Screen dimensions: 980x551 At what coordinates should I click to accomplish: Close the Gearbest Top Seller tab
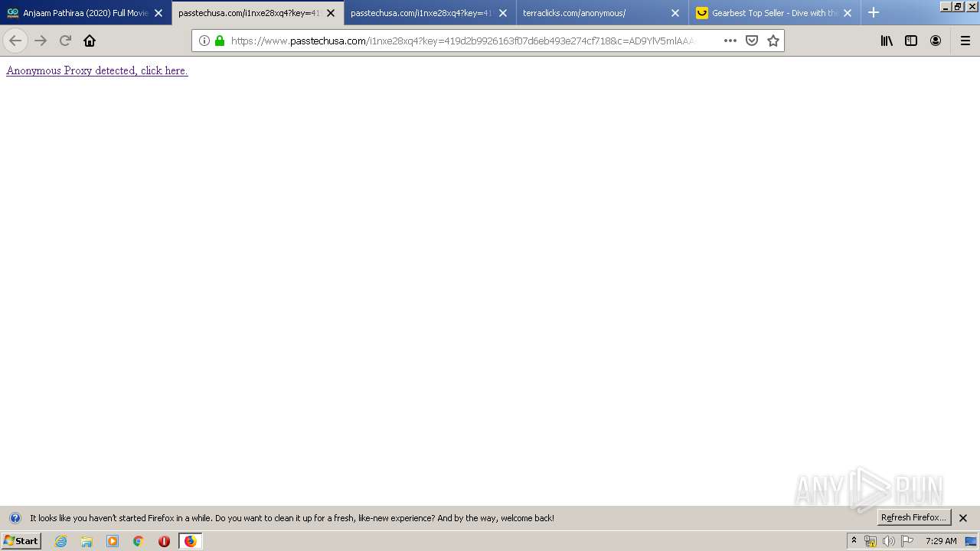[848, 13]
